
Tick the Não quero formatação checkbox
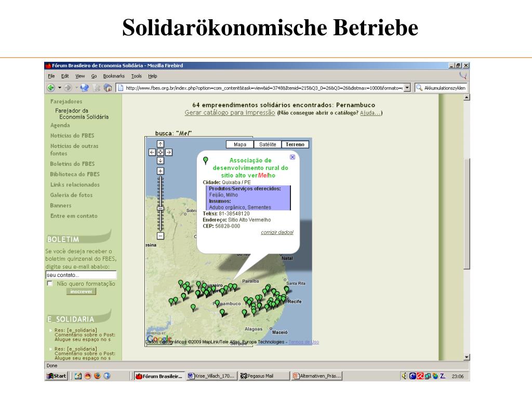point(50,284)
